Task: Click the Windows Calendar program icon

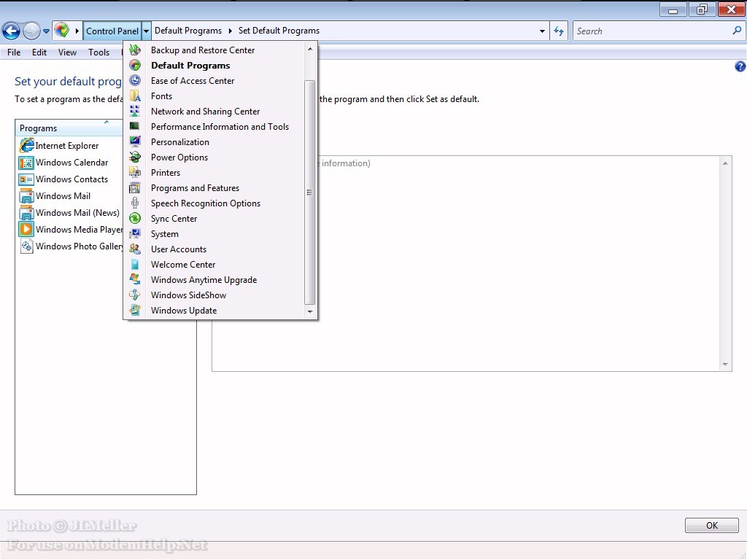Action: point(26,163)
